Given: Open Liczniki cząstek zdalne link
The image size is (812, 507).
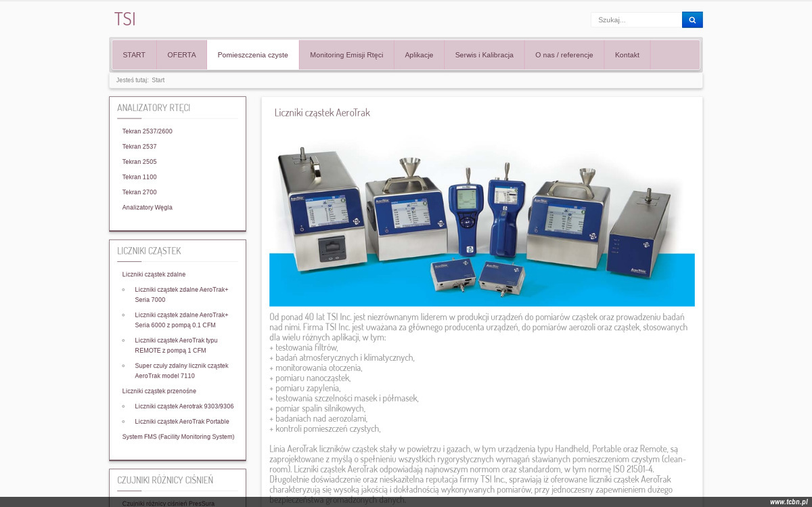Looking at the screenshot, I should tap(154, 274).
